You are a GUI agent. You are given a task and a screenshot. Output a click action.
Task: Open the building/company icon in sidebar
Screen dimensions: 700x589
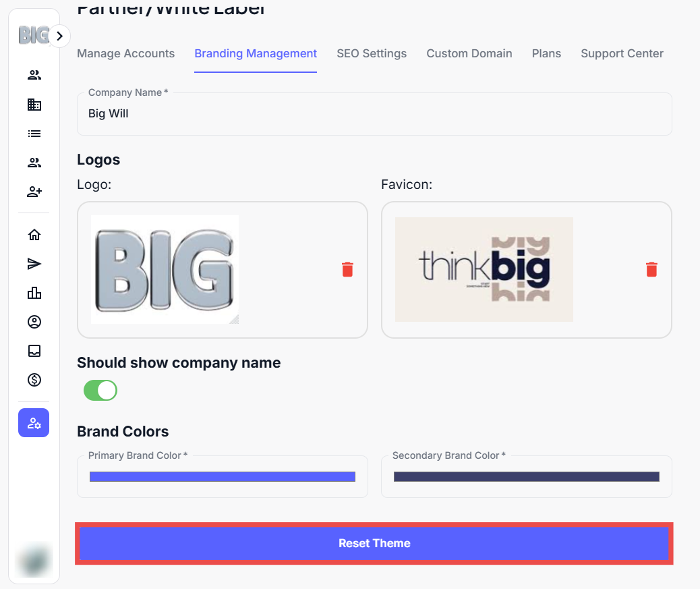[x=34, y=105]
